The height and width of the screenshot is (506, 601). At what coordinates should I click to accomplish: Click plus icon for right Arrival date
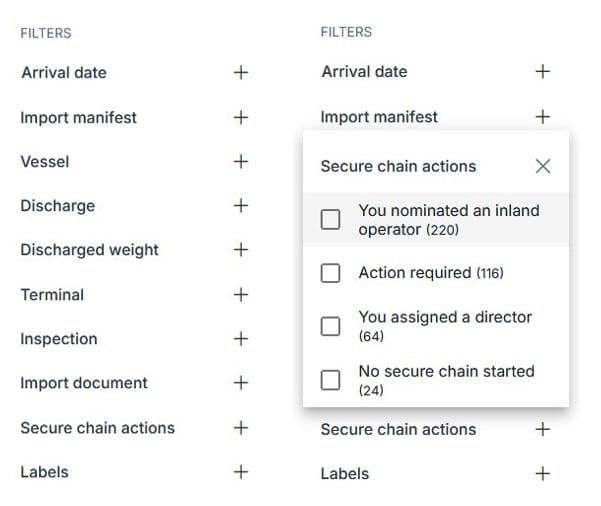(543, 72)
